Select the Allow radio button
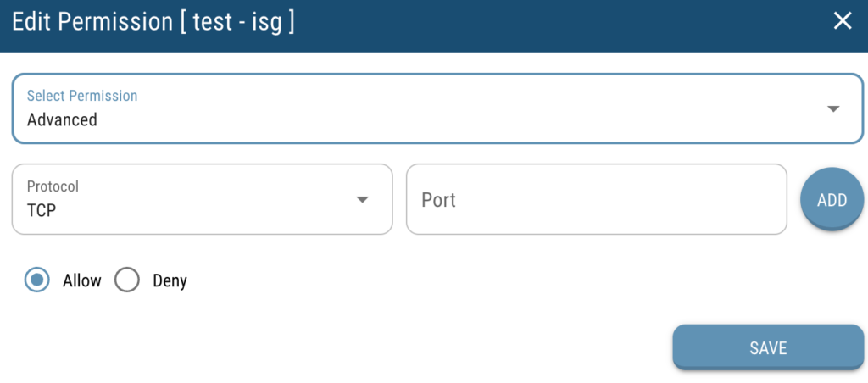 37,280
